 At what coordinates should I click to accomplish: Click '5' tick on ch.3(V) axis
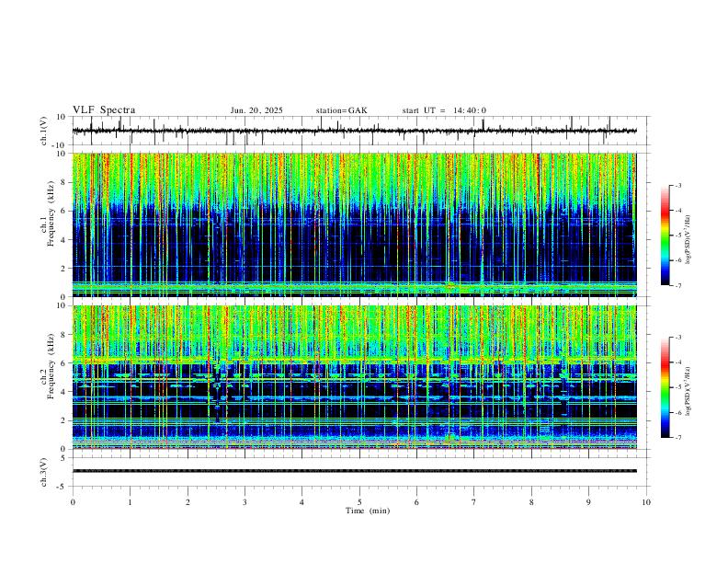[64, 457]
